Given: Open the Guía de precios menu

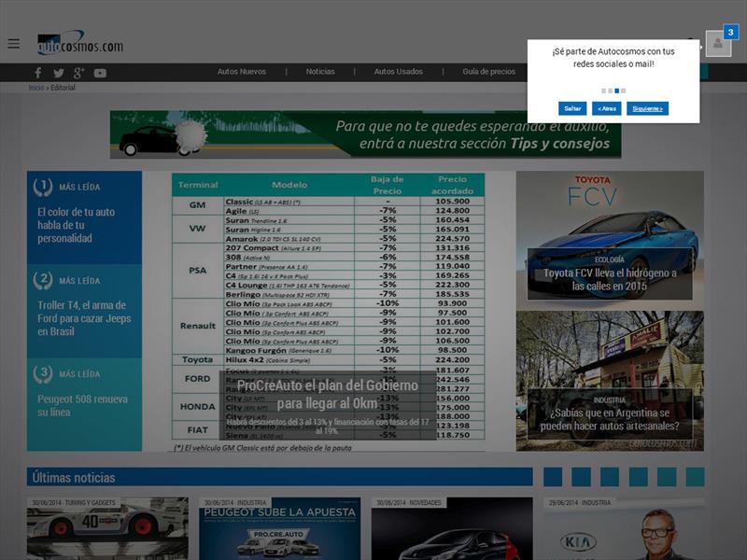Looking at the screenshot, I should point(488,72).
